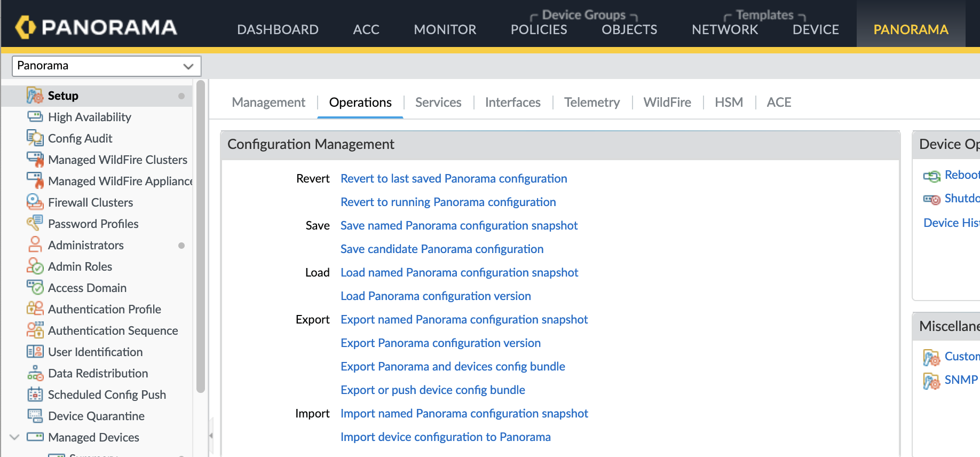Click the Administrators person icon
The width and height of the screenshot is (980, 457).
35,245
